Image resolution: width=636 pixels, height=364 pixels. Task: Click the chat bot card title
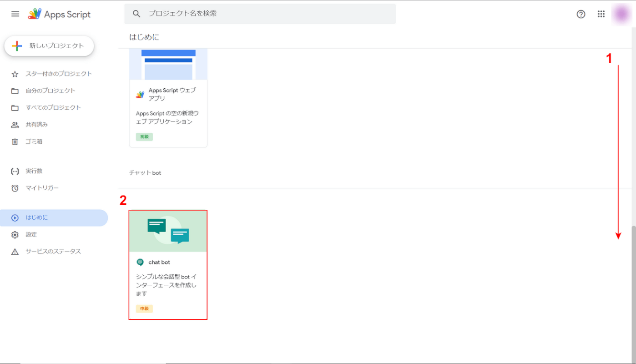pos(159,262)
